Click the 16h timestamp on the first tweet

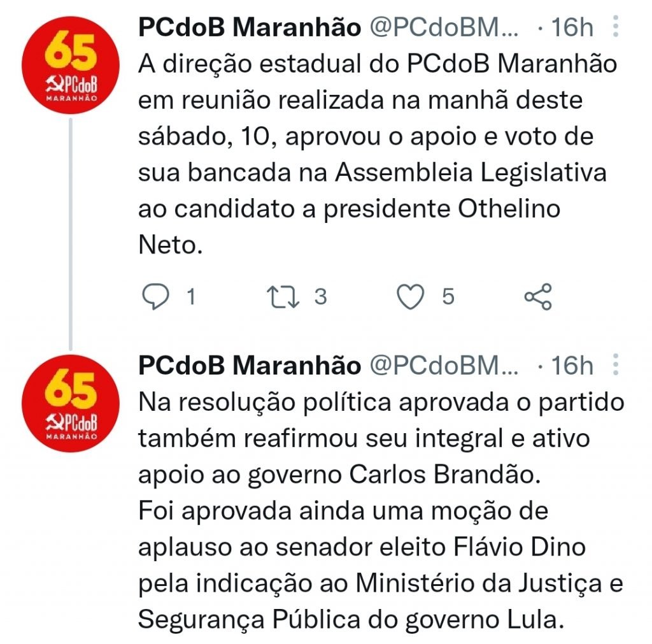[572, 28]
